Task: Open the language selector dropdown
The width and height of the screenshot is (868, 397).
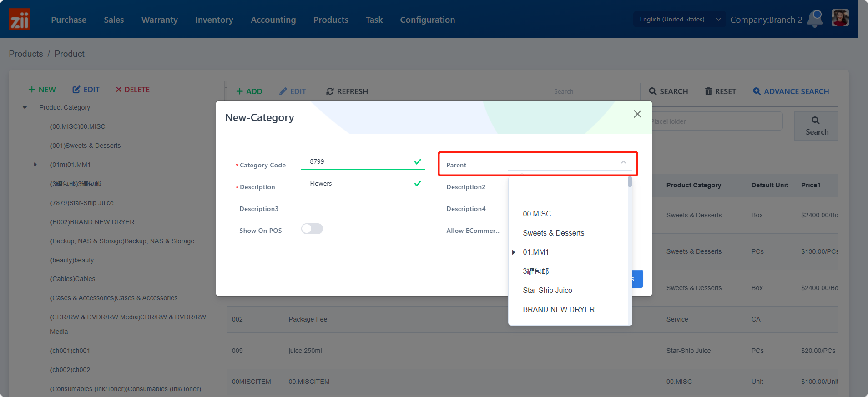Action: (679, 19)
